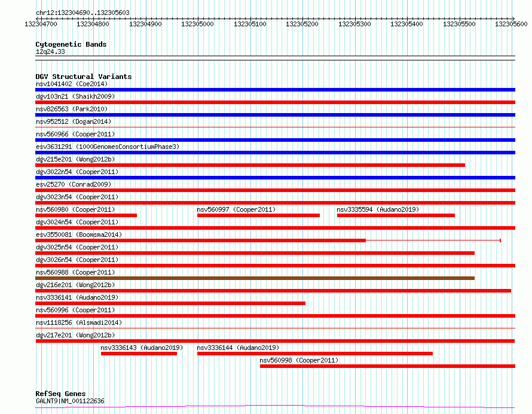This screenshot has height=414, width=532.
Task: Click ruler position 132305100
Action: 250,24
